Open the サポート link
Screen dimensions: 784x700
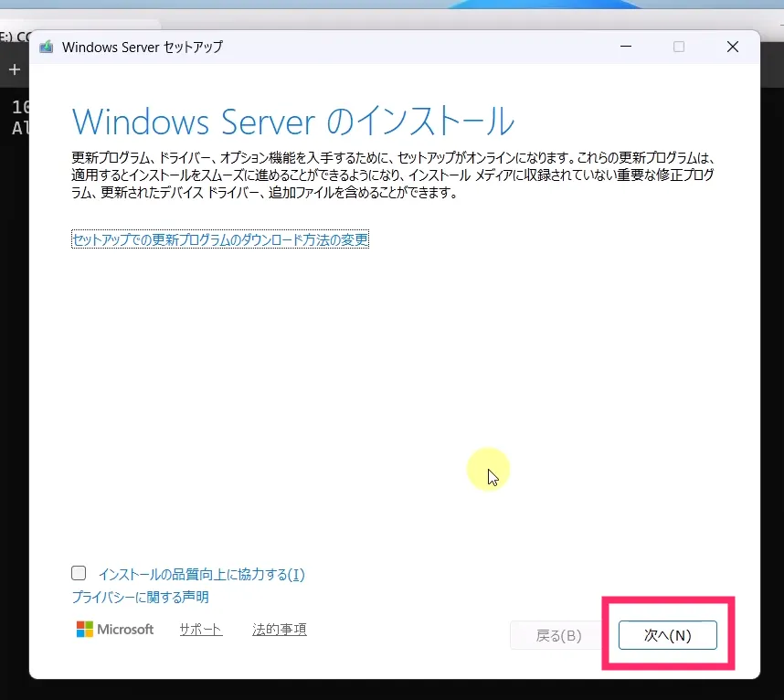pos(200,630)
